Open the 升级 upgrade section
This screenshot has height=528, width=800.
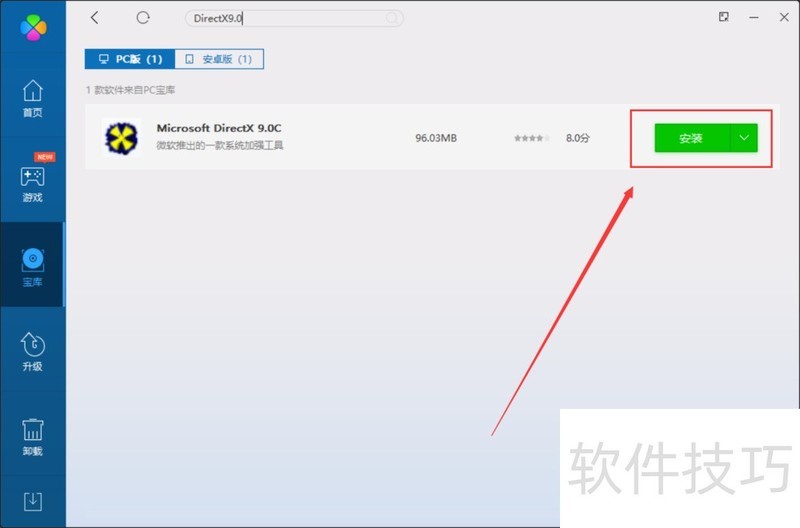tap(33, 352)
